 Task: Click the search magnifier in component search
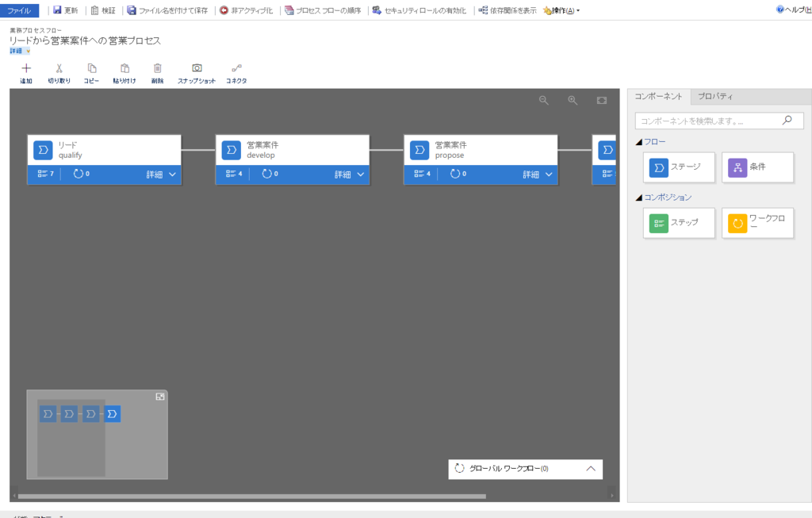click(787, 120)
